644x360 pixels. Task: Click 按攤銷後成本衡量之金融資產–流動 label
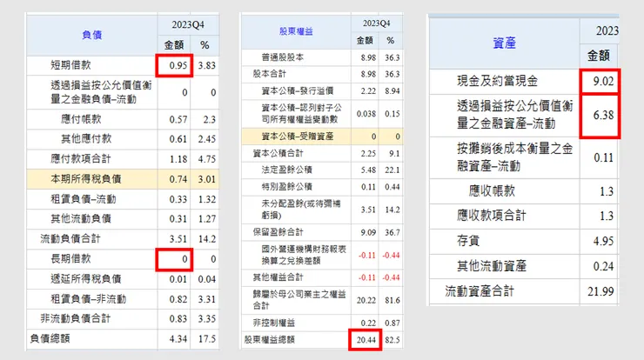coord(514,157)
